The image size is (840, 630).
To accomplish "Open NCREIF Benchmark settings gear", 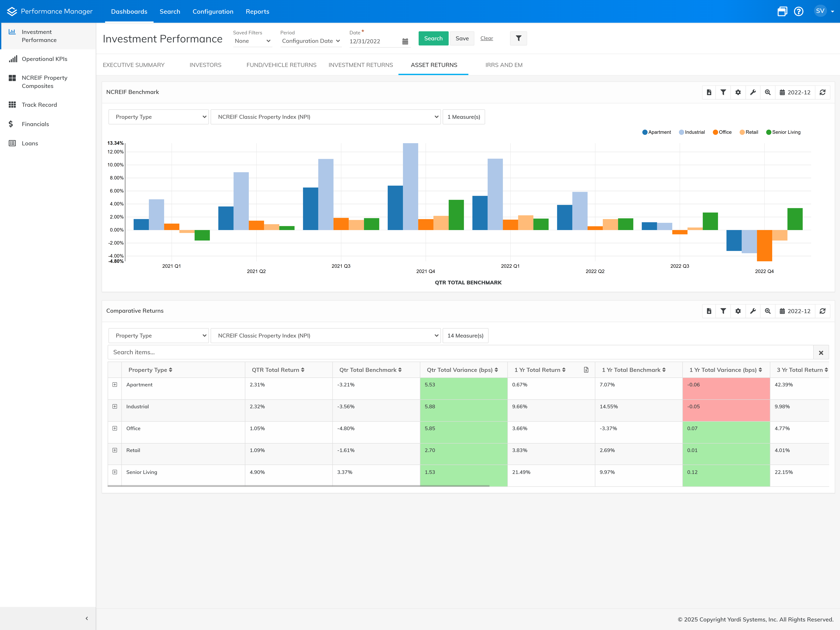I will (x=738, y=92).
